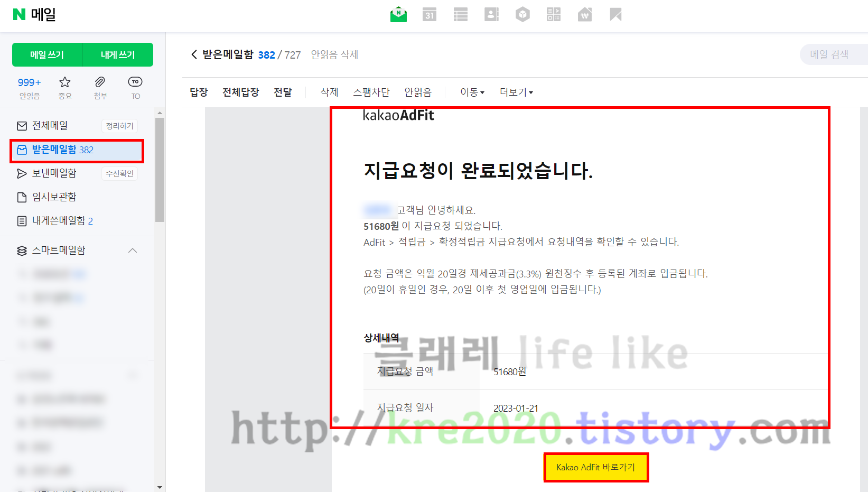Click the kakaoAdFit logo in mail
The width and height of the screenshot is (868, 492).
398,115
